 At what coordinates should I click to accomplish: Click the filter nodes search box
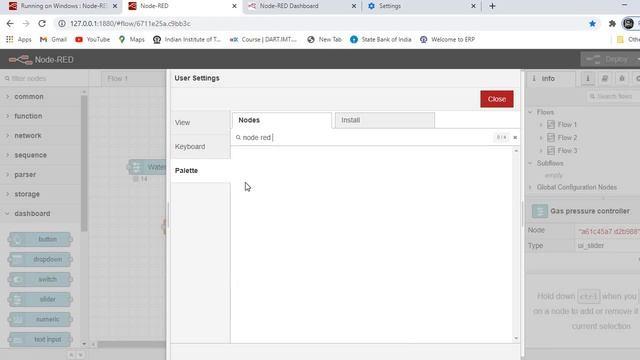pyautogui.click(x=43, y=78)
